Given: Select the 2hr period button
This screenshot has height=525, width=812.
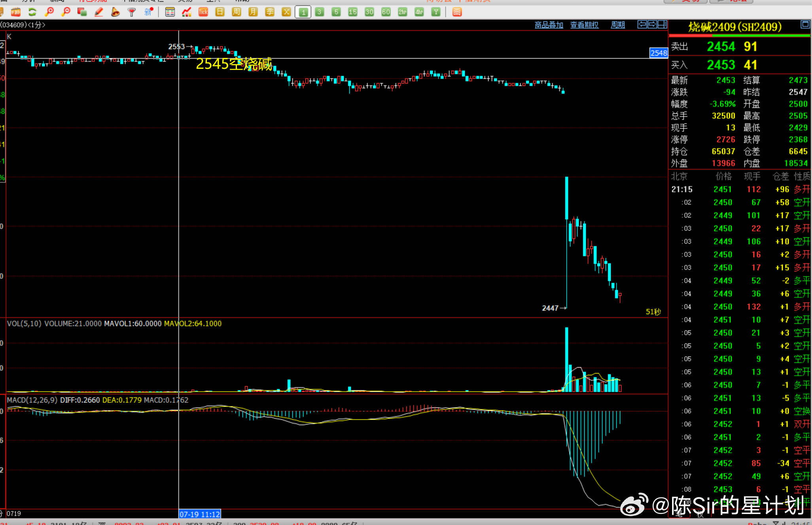Looking at the screenshot, I should [x=403, y=12].
